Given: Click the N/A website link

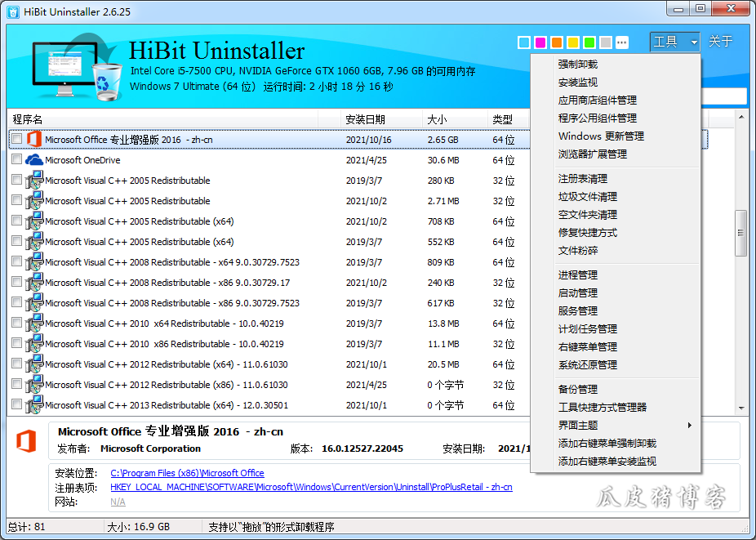Looking at the screenshot, I should [118, 502].
